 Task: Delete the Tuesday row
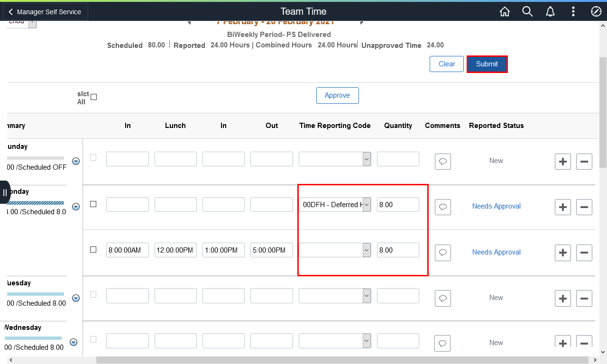point(584,299)
